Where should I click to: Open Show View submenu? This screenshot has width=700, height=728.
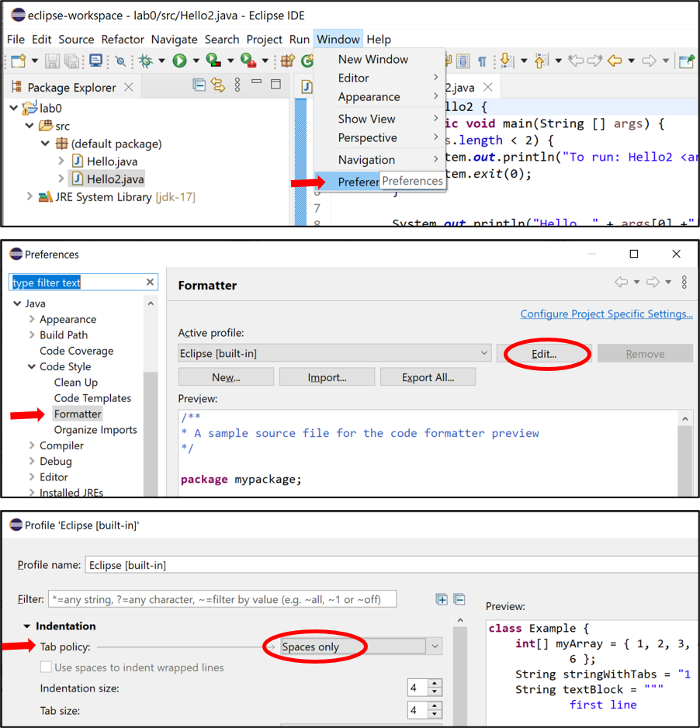[x=379, y=119]
